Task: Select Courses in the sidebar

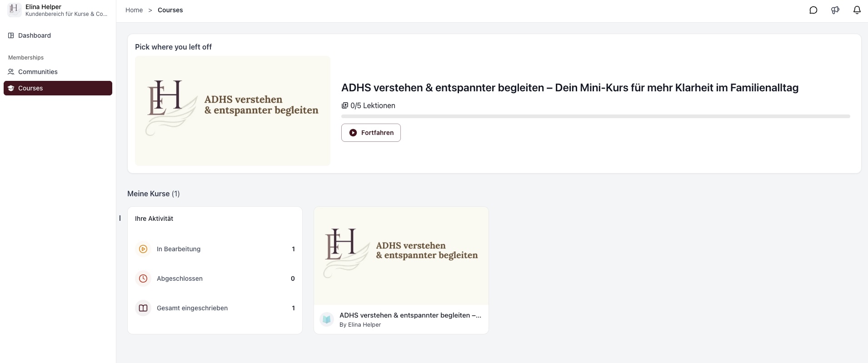Action: (58, 88)
